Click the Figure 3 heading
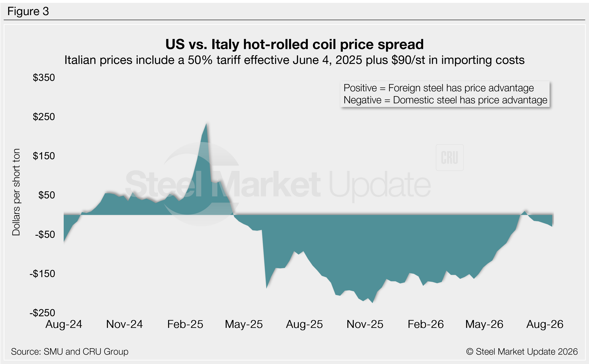 click(28, 11)
